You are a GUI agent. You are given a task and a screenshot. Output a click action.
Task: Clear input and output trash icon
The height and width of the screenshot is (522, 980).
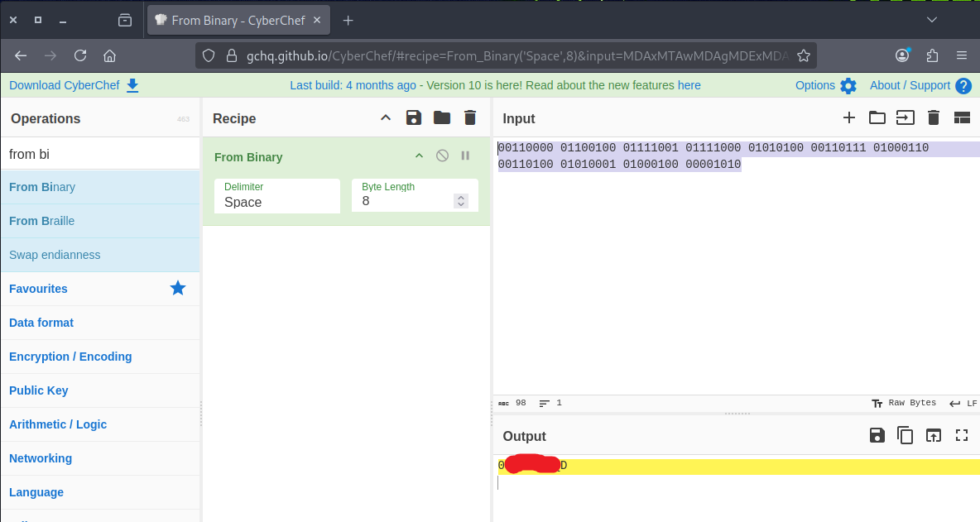934,117
